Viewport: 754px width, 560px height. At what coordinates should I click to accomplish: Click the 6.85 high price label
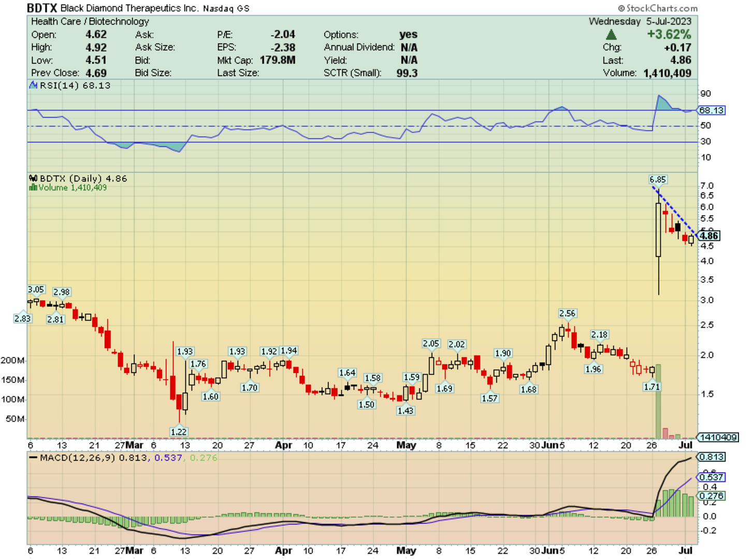point(658,180)
